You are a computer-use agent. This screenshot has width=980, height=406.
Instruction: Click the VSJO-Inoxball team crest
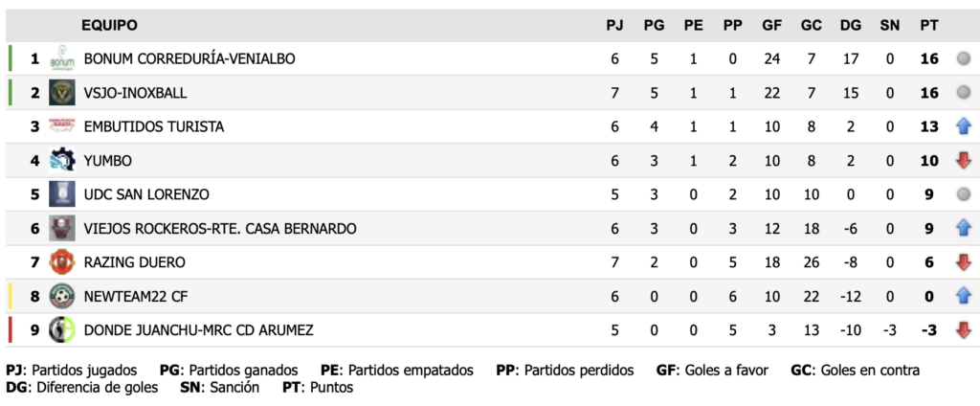point(62,93)
